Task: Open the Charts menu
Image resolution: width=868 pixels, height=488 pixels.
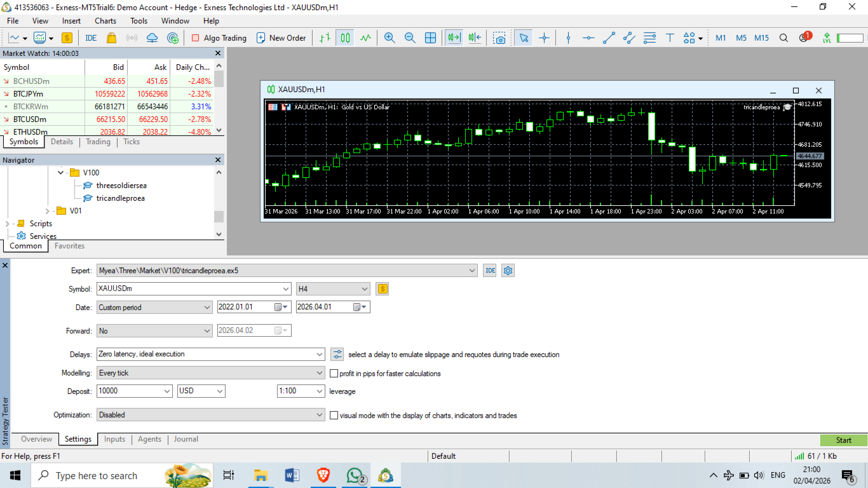Action: [x=105, y=21]
